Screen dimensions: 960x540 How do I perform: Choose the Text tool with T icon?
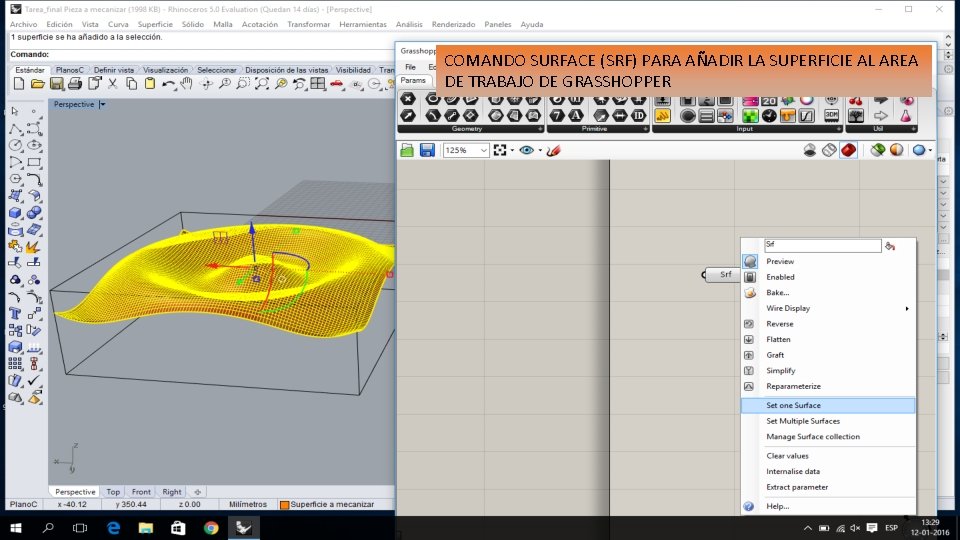15,313
